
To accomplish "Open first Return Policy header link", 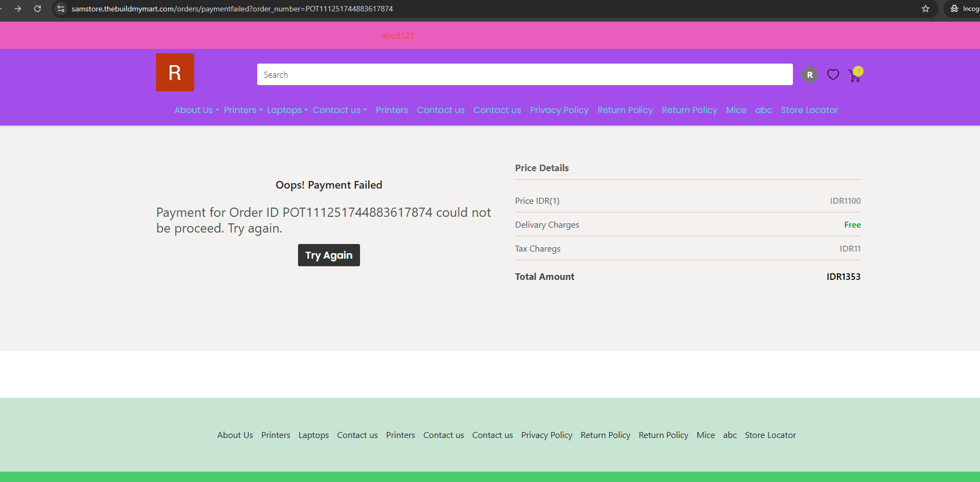I will (625, 110).
